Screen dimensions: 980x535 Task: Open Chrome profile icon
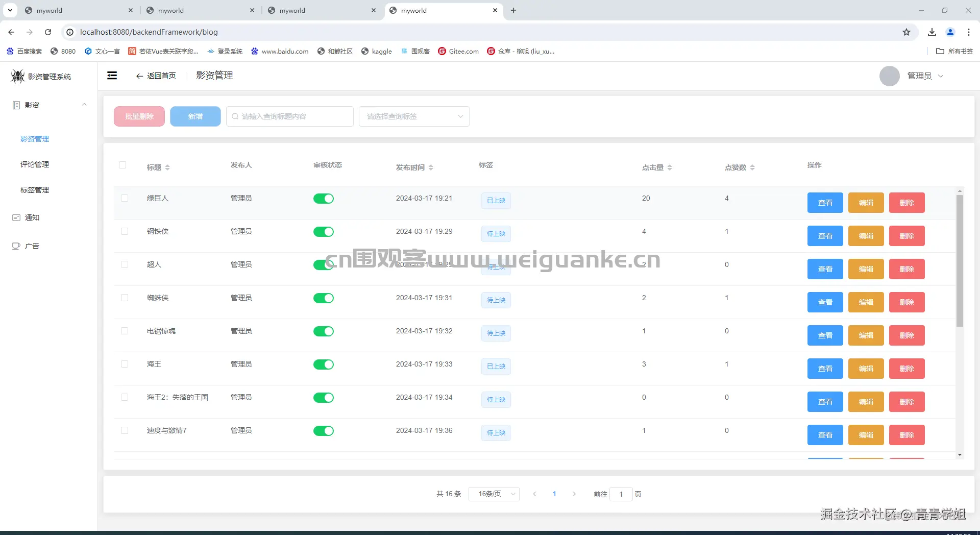coord(950,32)
